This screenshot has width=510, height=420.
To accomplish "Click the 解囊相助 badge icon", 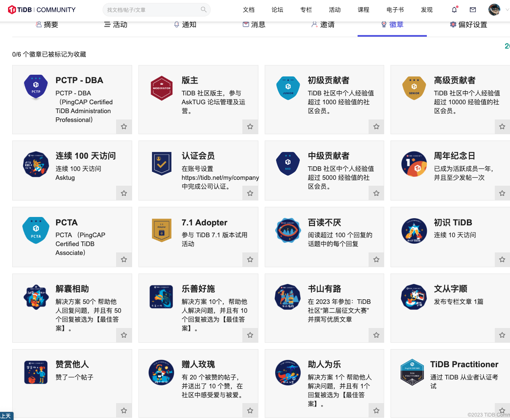I will [36, 297].
